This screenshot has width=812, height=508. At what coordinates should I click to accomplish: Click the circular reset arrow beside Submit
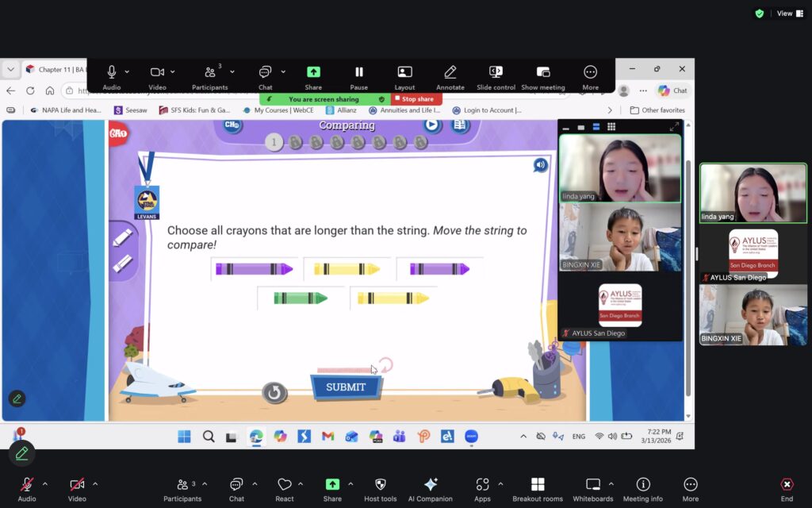(x=274, y=392)
